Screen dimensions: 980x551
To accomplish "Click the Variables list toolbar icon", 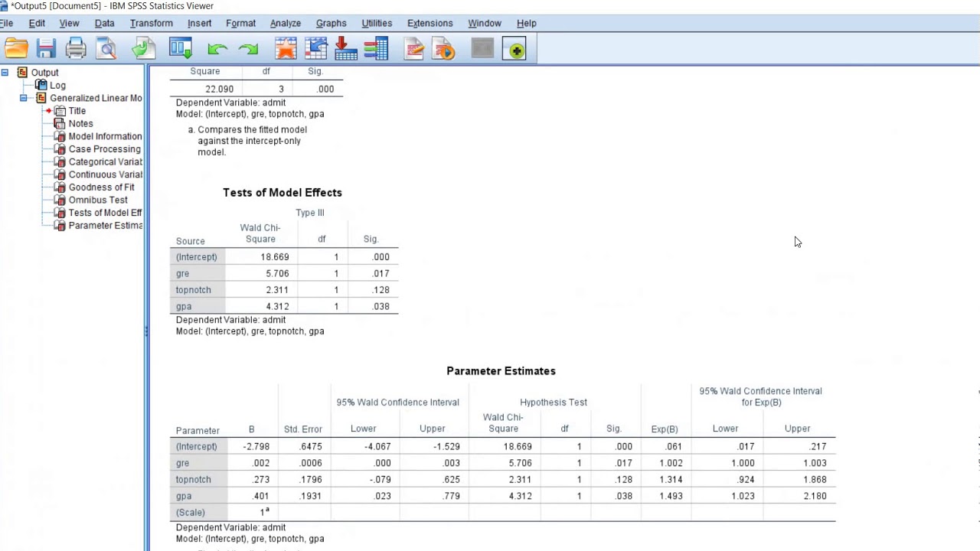I will 376,50.
